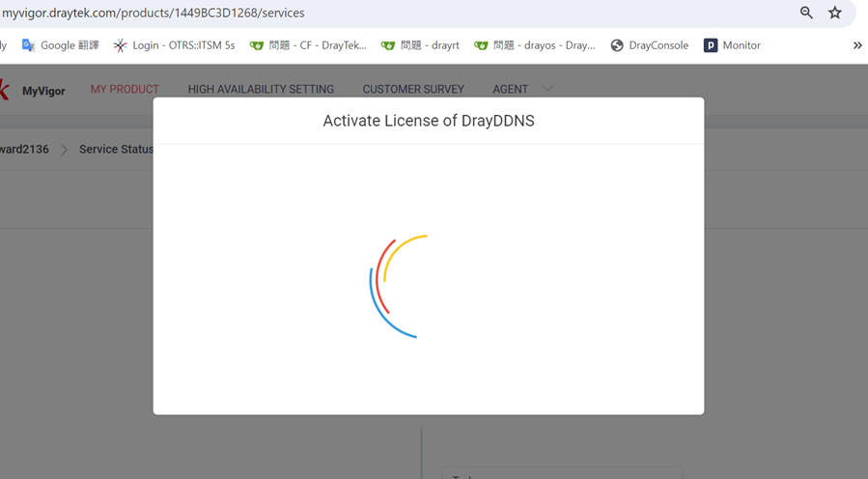Click the zoom magnifier icon in address bar
Image resolution: width=868 pixels, height=479 pixels.
pyautogui.click(x=806, y=13)
